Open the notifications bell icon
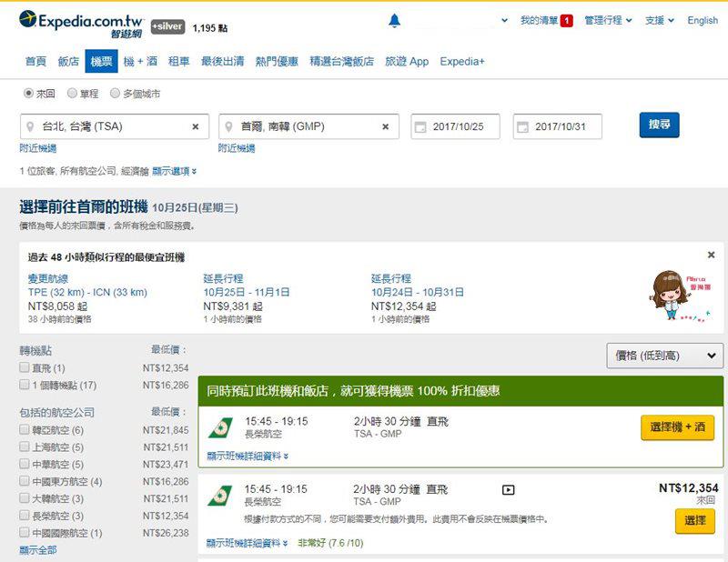Screen dimensions: 728x562 (x=394, y=21)
